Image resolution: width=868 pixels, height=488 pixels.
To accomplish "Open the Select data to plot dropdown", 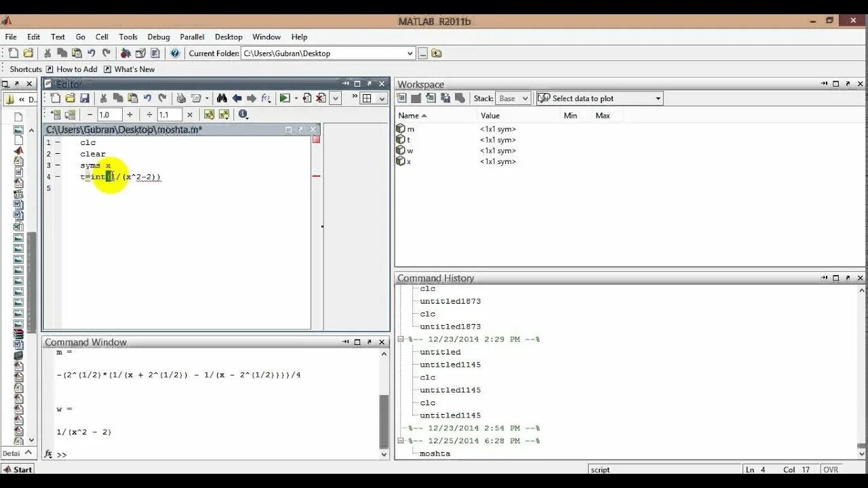I will [x=599, y=98].
